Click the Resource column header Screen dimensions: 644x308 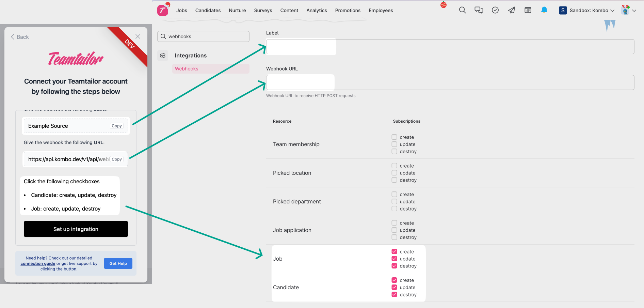click(282, 121)
